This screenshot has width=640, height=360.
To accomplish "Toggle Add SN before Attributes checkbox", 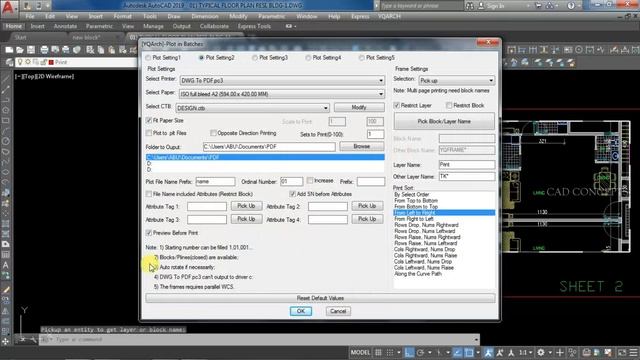I will [292, 194].
